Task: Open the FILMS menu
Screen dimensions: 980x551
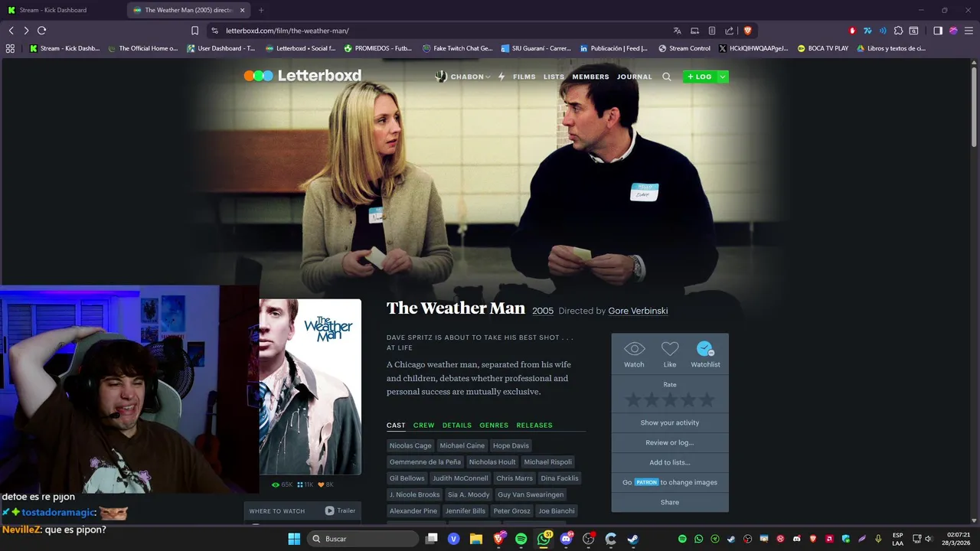Action: click(x=524, y=77)
